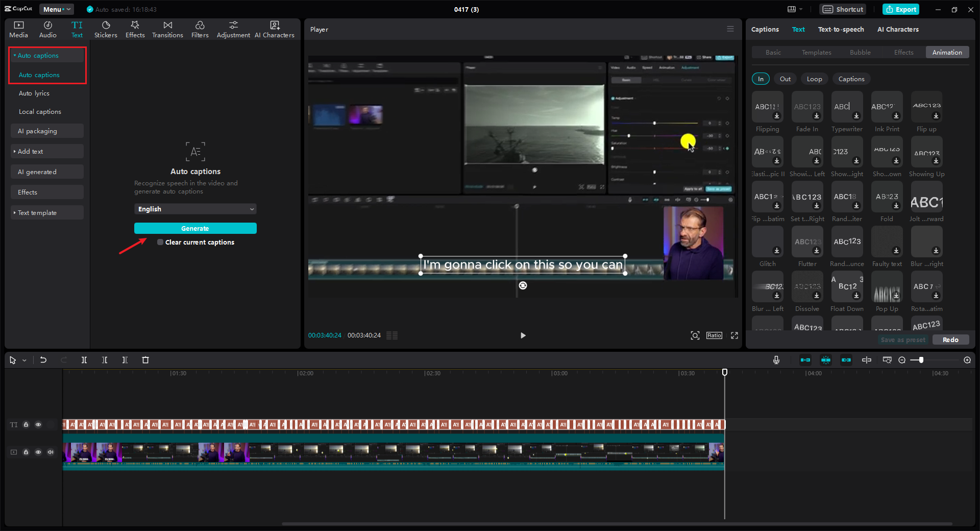
Task: Play the video in the player
Action: [523, 335]
